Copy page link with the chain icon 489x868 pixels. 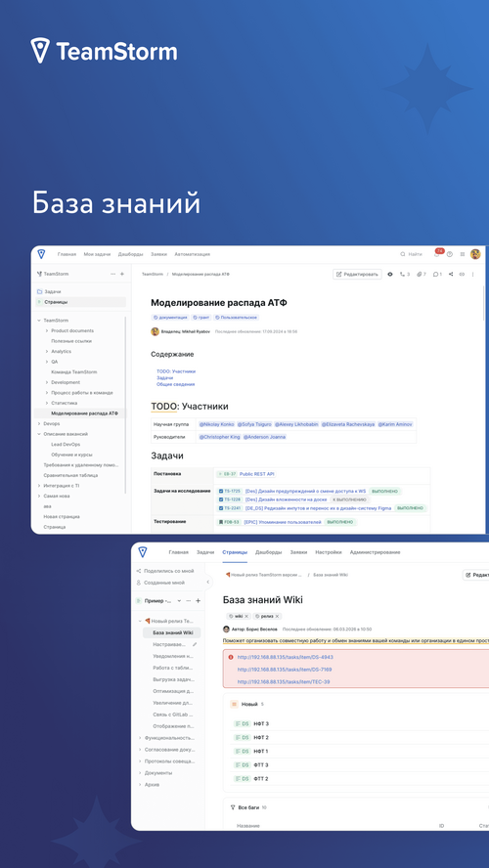tap(462, 274)
